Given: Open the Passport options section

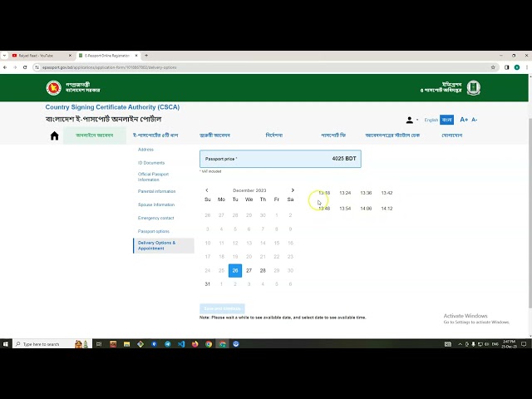Looking at the screenshot, I should pyautogui.click(x=154, y=231).
